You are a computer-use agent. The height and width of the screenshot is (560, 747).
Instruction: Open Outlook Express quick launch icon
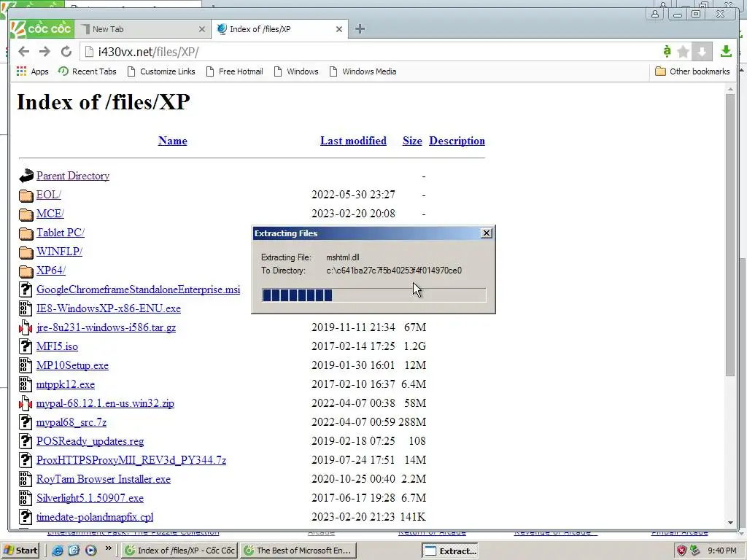coord(74,551)
